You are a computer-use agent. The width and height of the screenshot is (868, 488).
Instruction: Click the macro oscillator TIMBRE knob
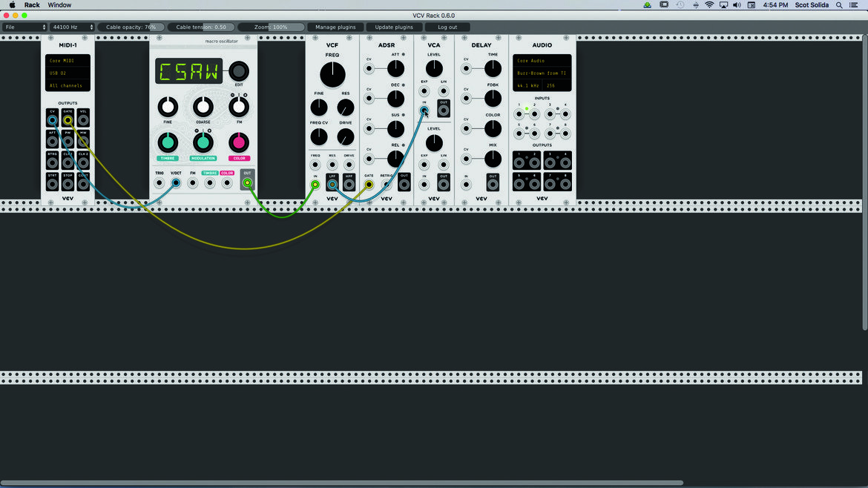[168, 142]
